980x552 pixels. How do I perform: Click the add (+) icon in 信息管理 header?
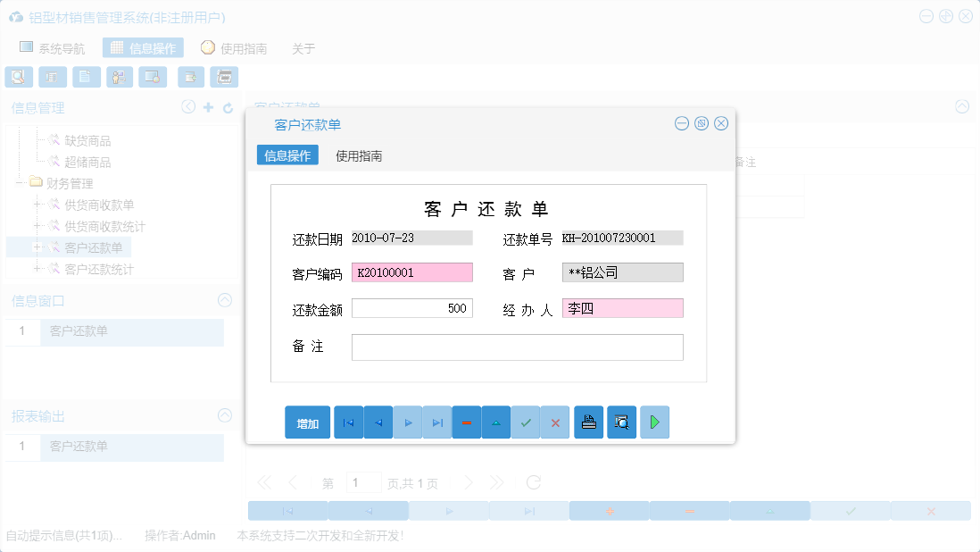coord(207,107)
